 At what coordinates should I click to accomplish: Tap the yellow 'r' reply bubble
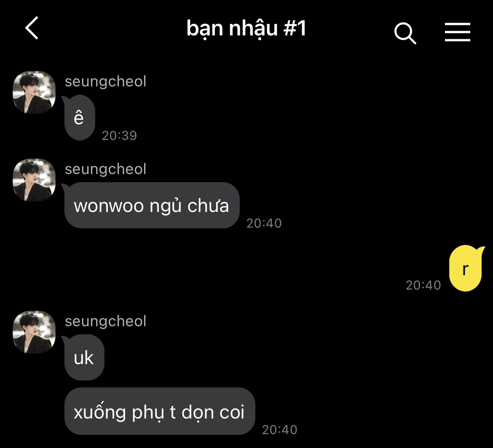tap(466, 268)
